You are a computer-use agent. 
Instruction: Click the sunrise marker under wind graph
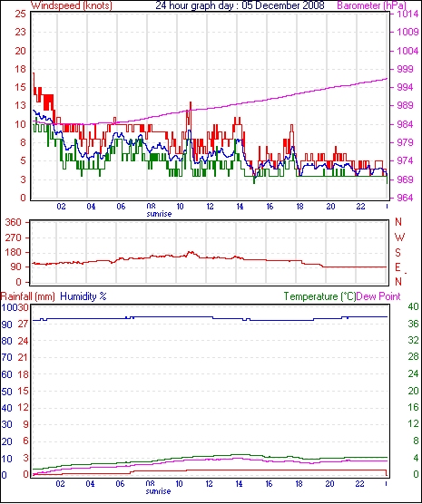pyautogui.click(x=159, y=214)
